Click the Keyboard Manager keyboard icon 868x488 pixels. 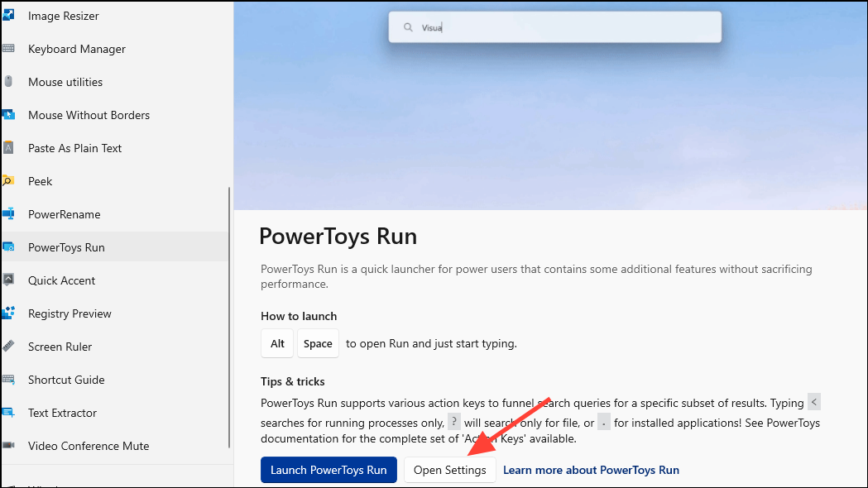[8, 49]
